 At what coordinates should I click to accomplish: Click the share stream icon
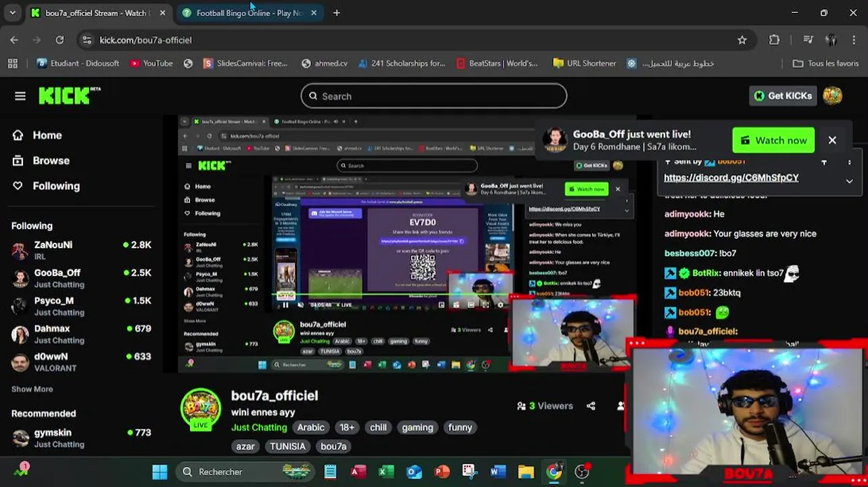coord(591,406)
